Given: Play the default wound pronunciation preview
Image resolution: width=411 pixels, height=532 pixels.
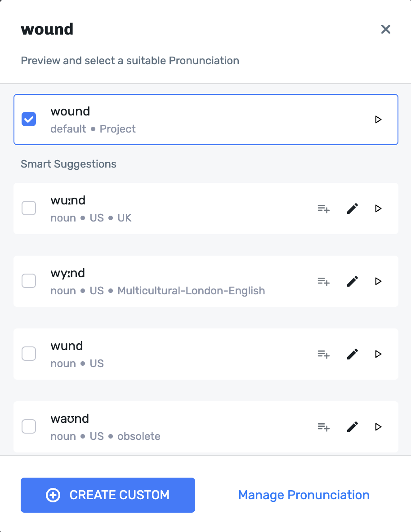Looking at the screenshot, I should coord(378,120).
